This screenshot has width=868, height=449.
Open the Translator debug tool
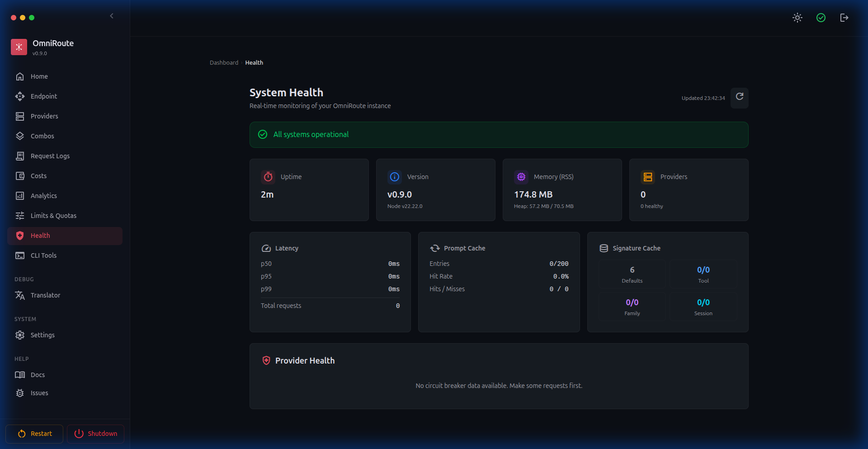click(45, 295)
